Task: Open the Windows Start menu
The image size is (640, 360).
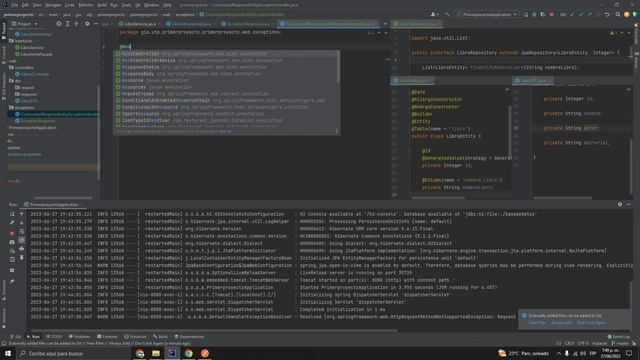Action: (x=8, y=353)
